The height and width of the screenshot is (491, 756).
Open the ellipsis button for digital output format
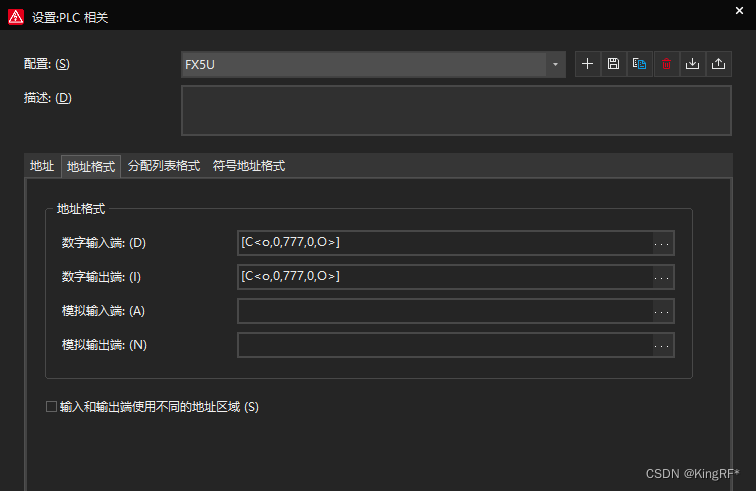pyautogui.click(x=661, y=277)
